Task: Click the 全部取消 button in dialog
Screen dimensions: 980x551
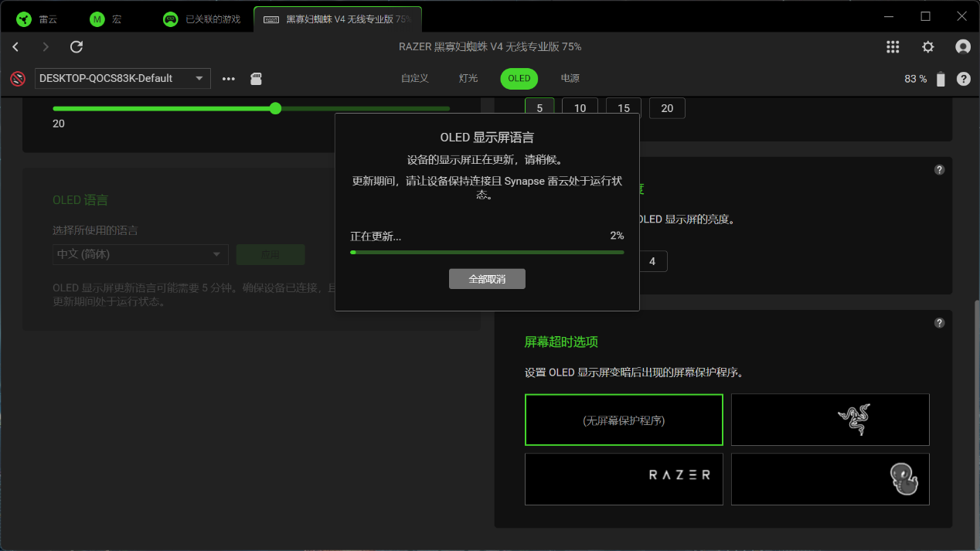Action: tap(487, 279)
